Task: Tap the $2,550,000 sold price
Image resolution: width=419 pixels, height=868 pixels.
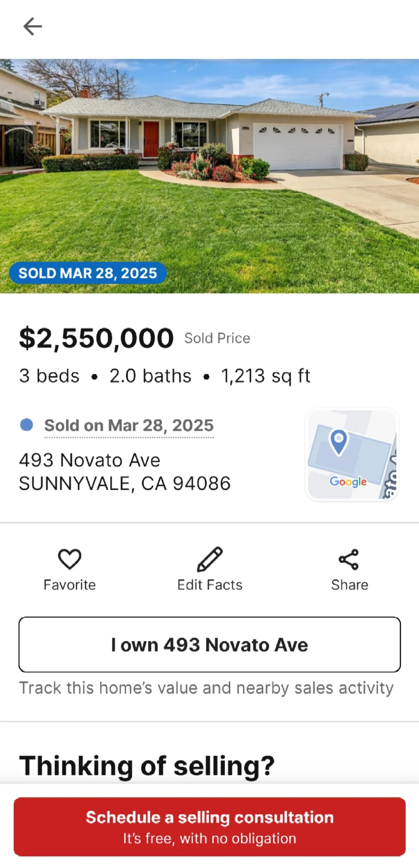Action: point(97,338)
